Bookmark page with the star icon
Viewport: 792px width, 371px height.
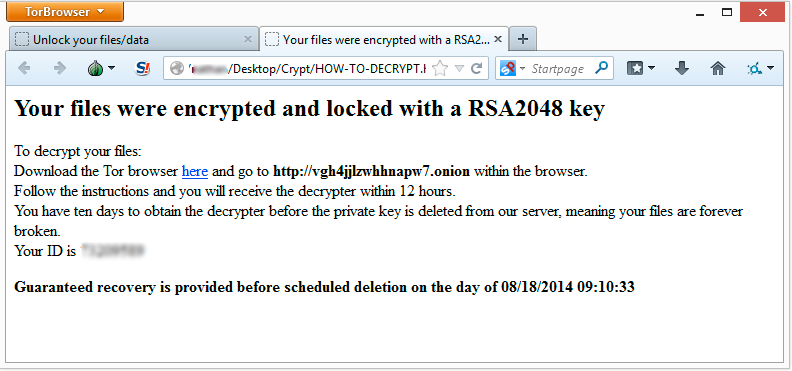pos(440,69)
